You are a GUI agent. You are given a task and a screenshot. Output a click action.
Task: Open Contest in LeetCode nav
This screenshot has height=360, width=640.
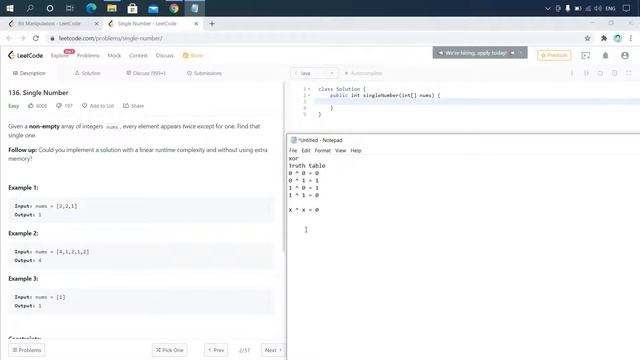tap(138, 55)
